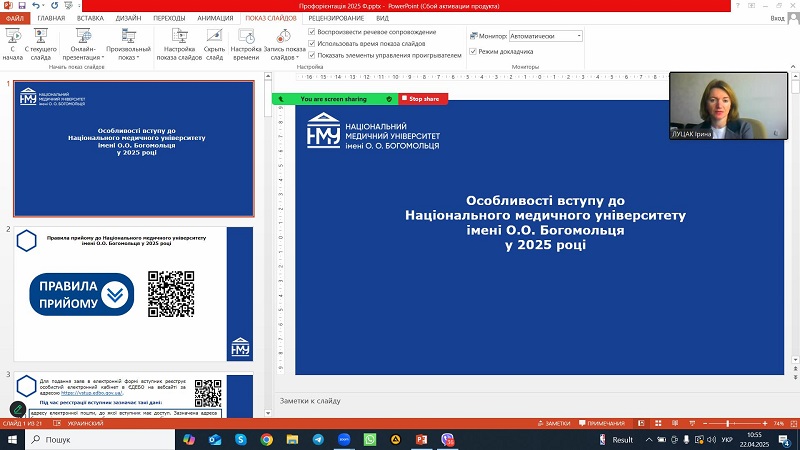Open Запись показа слайдов dropdown

(x=284, y=44)
